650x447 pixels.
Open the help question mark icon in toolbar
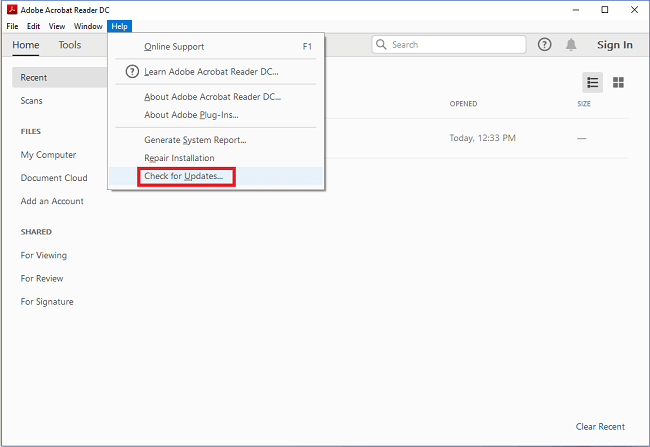pyautogui.click(x=544, y=44)
